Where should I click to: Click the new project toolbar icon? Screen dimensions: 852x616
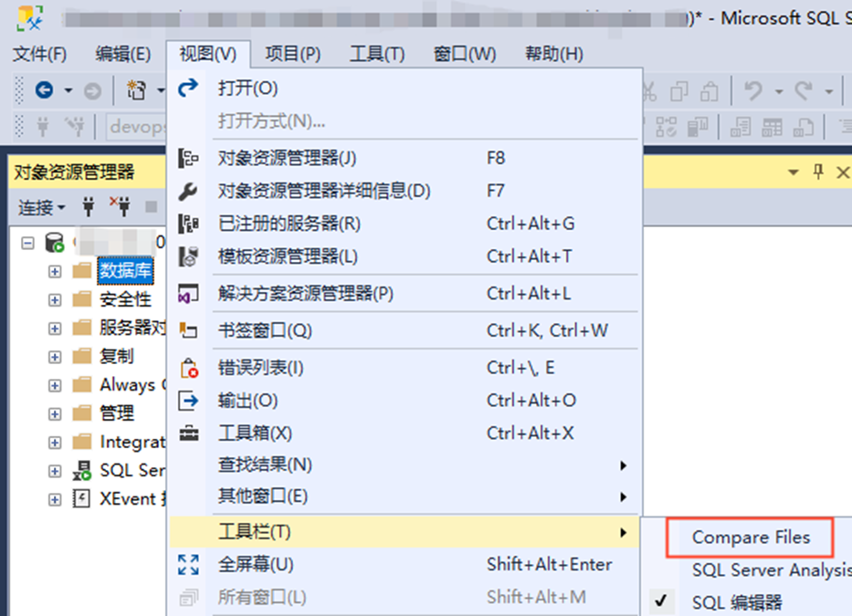pyautogui.click(x=136, y=89)
